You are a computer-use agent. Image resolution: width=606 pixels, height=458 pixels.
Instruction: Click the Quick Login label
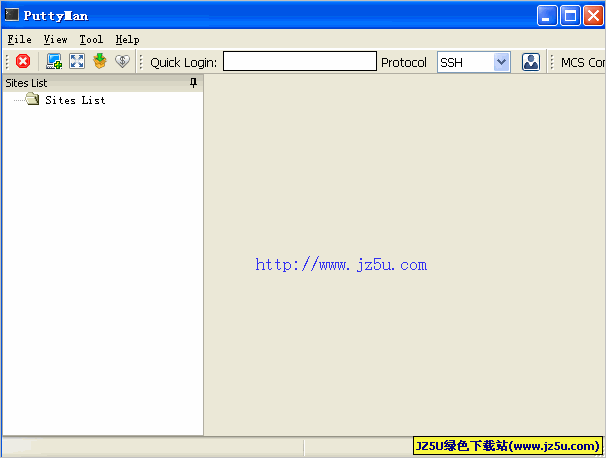coord(184,62)
